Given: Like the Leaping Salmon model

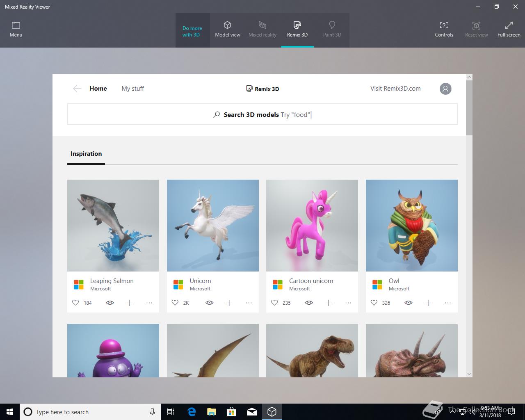Looking at the screenshot, I should click(75, 303).
